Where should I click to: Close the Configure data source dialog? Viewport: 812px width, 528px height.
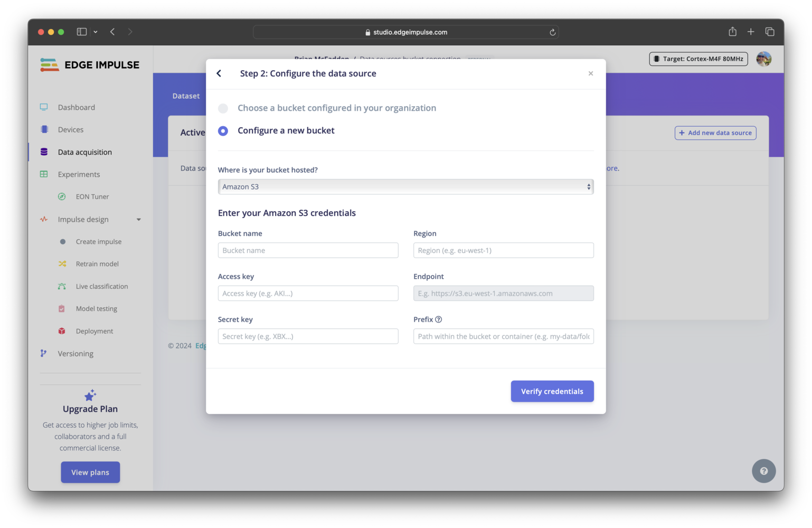pos(591,73)
